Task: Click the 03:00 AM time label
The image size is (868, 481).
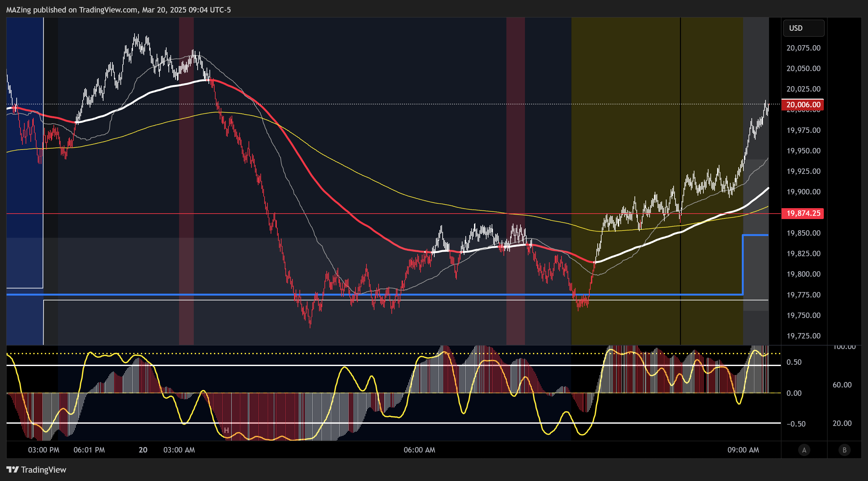Action: click(179, 450)
